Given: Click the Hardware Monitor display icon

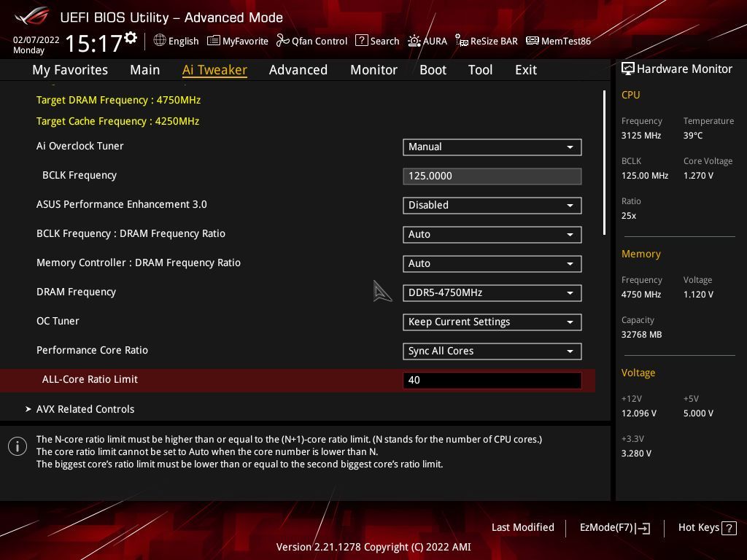Looking at the screenshot, I should [627, 69].
